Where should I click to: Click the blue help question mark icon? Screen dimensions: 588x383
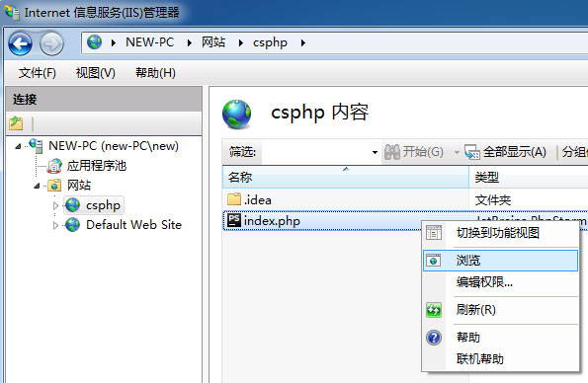(x=434, y=338)
